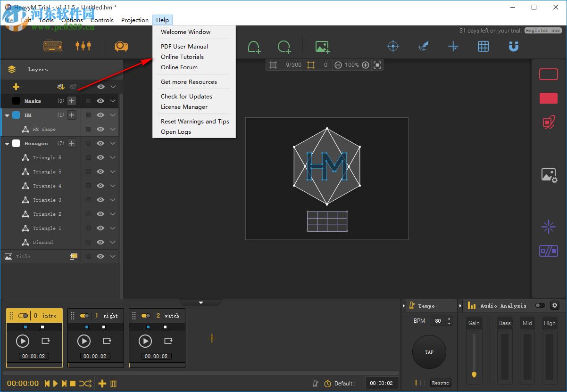Screen dimensions: 567x392
Task: Collapse the Hexagon layer group
Action: (7, 143)
